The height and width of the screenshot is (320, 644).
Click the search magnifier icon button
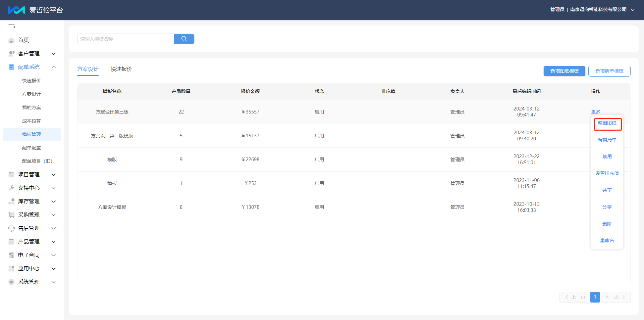[x=184, y=39]
